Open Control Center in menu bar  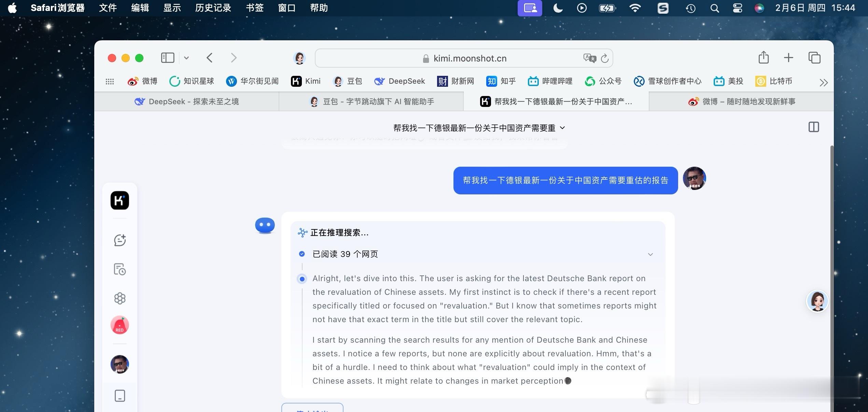tap(738, 8)
